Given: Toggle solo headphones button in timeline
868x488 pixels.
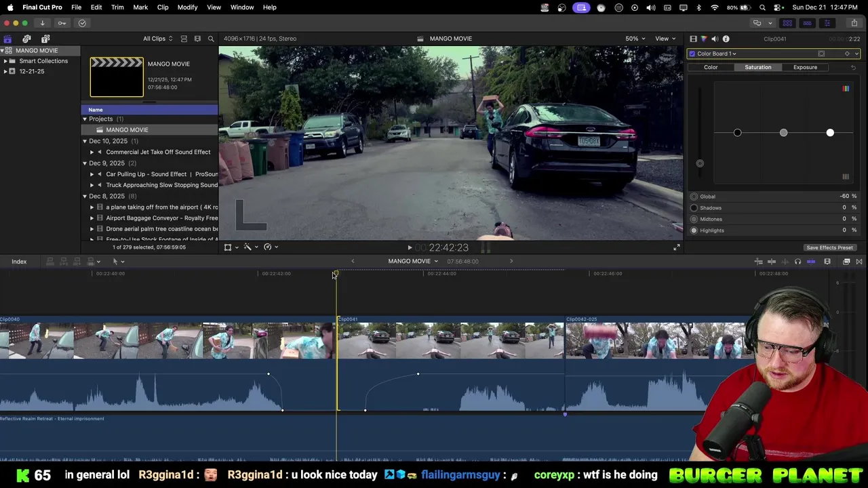Looking at the screenshot, I should coord(797,262).
